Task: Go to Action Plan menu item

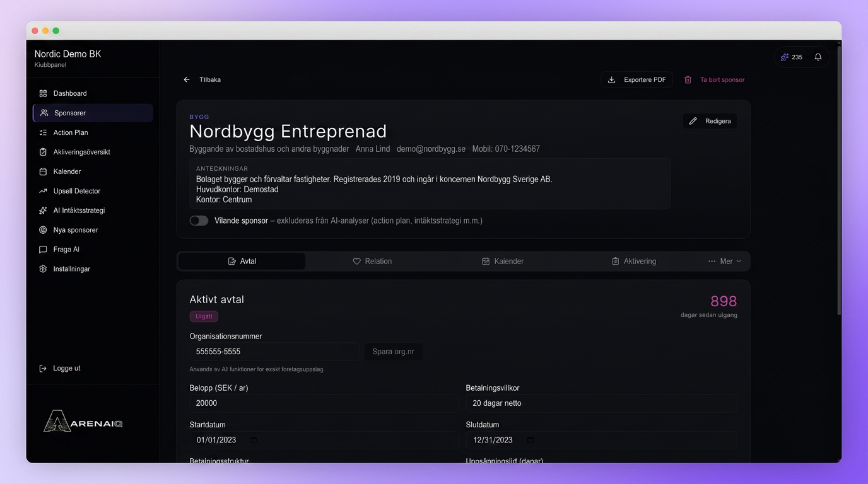Action: pos(93,132)
